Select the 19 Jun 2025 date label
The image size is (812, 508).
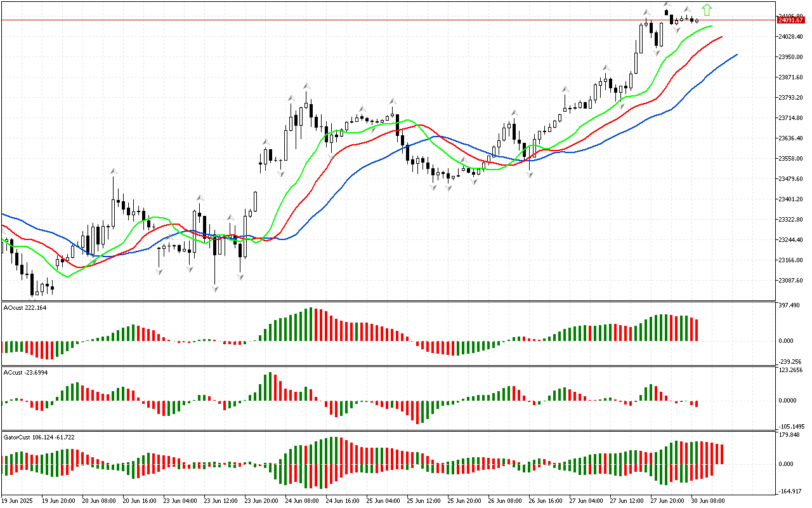(x=19, y=500)
